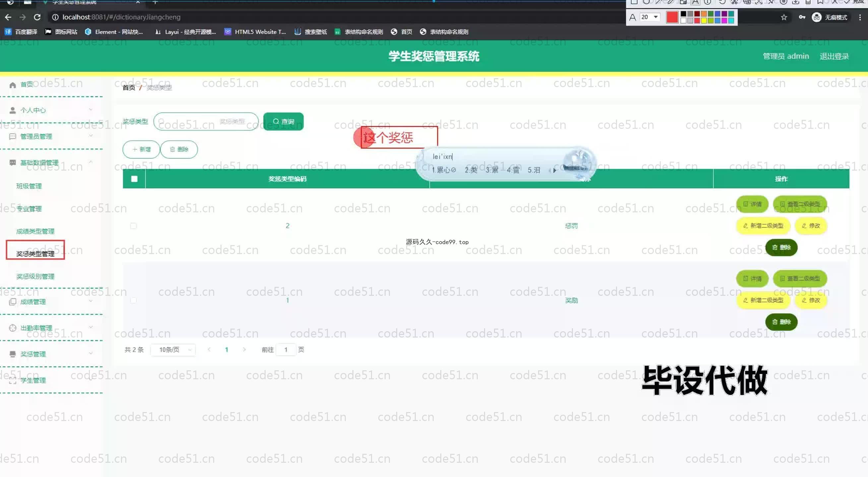Click the 新增 add button
The image size is (868, 477).
141,149
